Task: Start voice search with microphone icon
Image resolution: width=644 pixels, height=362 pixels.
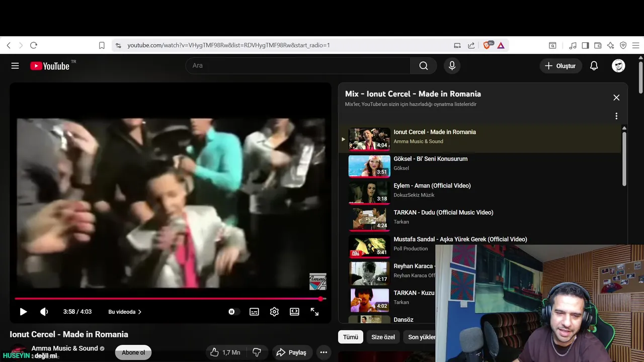Action: (x=452, y=66)
